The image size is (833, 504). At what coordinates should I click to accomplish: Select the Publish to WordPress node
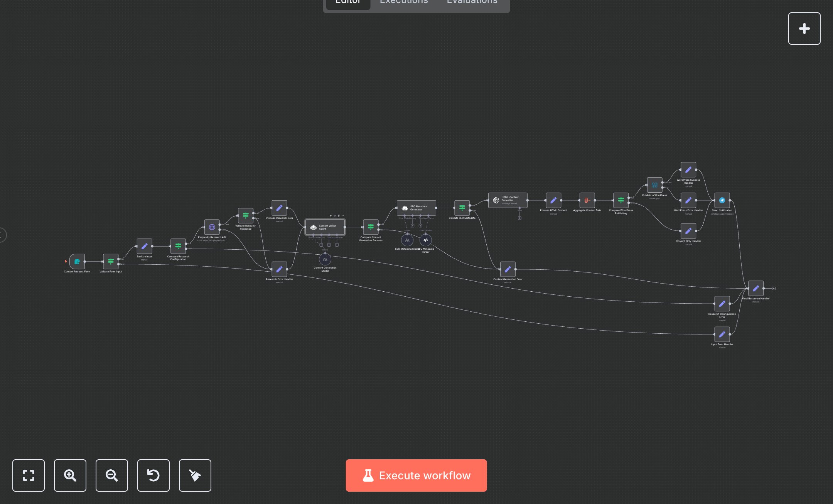coord(654,185)
